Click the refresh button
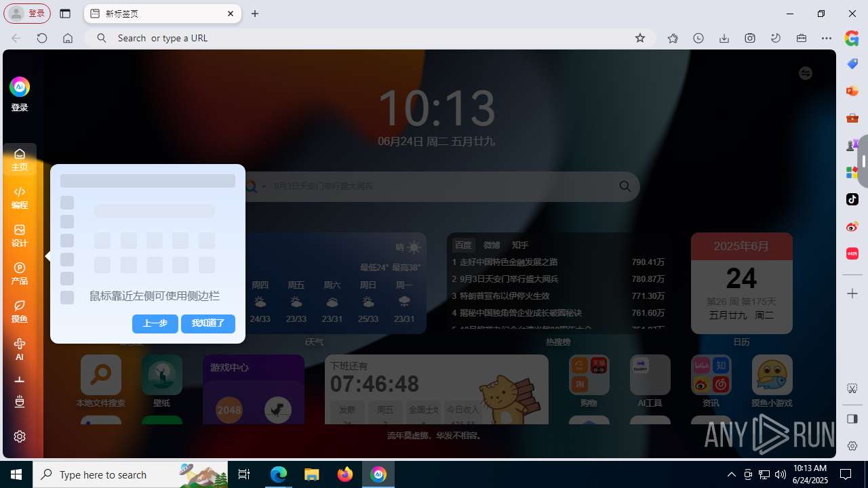Image resolution: width=868 pixels, height=488 pixels. click(42, 38)
